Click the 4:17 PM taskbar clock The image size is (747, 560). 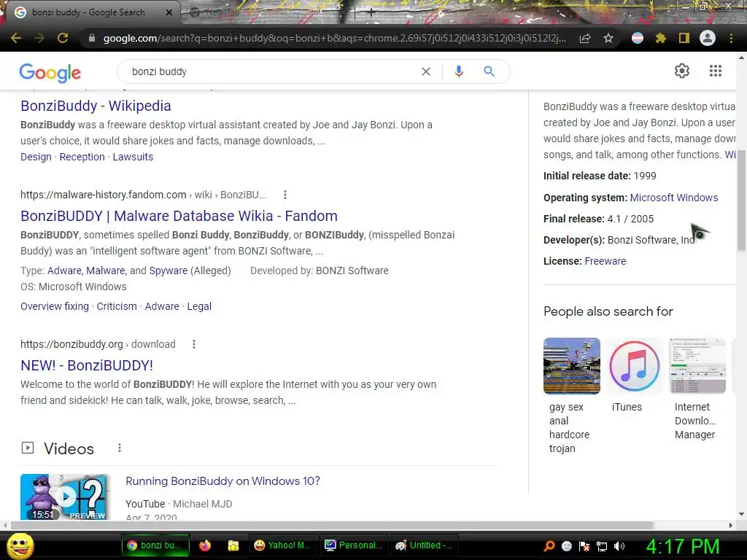coord(683,546)
